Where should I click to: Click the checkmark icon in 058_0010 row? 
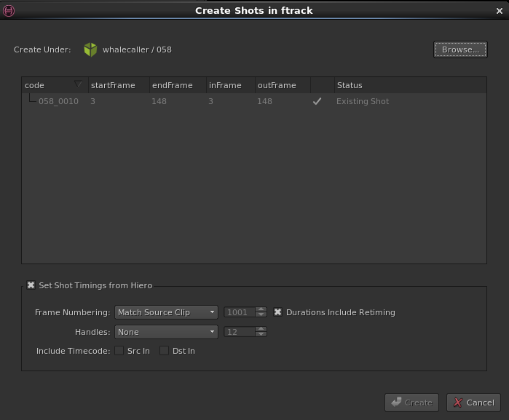point(317,101)
